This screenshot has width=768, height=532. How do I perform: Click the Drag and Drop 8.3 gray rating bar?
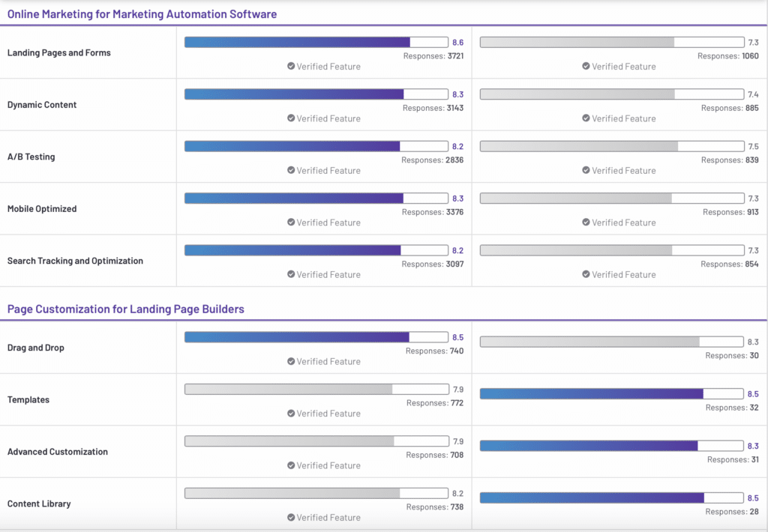coord(612,342)
